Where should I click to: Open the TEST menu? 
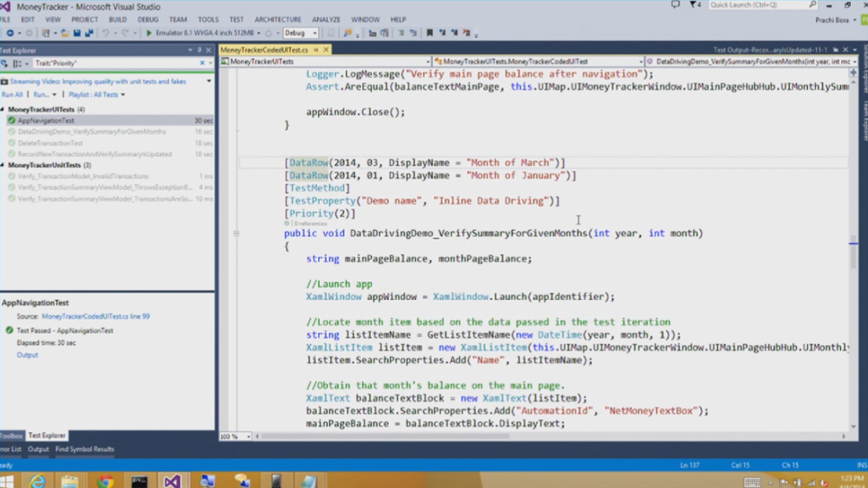(236, 19)
